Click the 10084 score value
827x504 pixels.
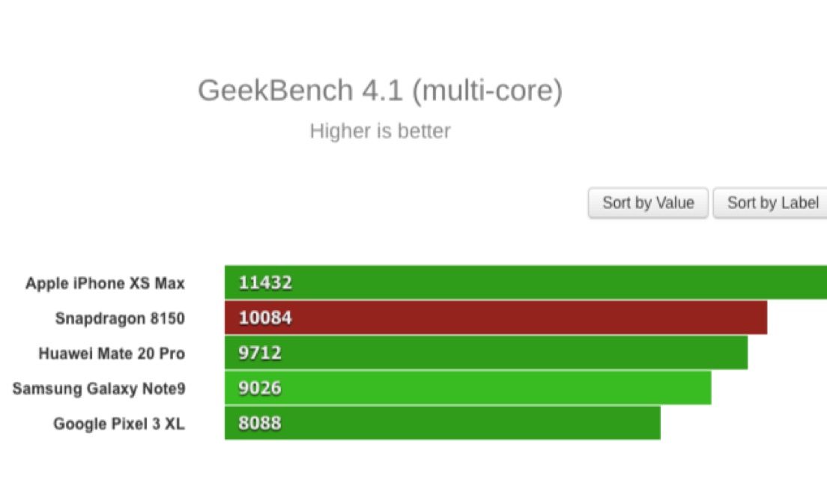coord(265,318)
